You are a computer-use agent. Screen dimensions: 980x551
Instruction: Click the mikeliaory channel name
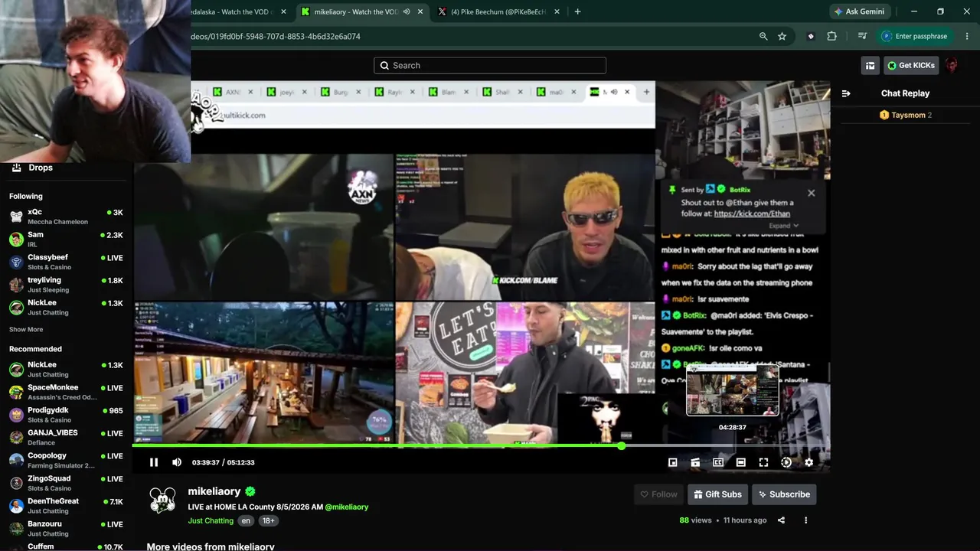click(x=214, y=491)
